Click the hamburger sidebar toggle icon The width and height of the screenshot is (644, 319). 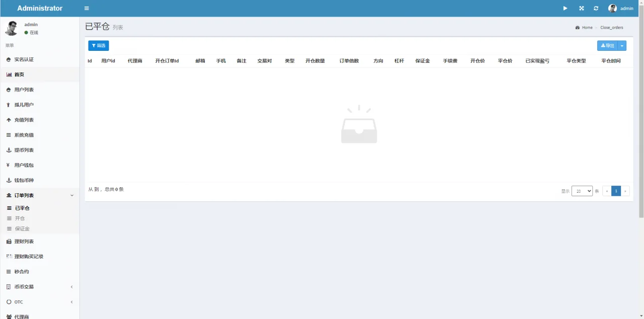[x=87, y=9]
